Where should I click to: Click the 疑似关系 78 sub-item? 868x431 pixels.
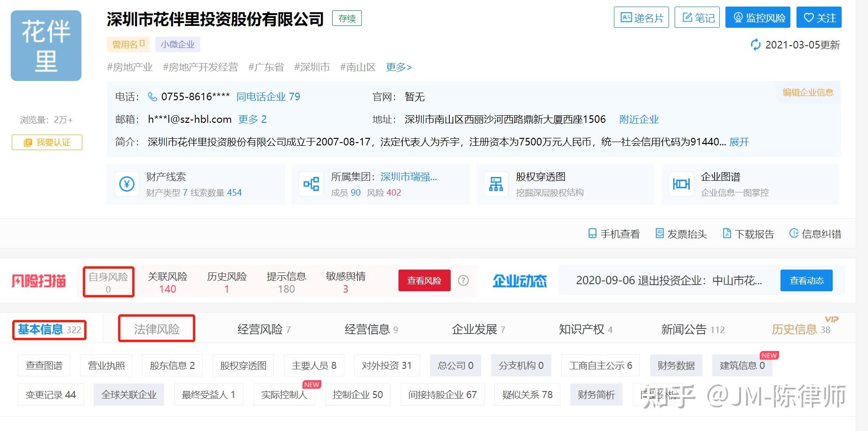(x=527, y=395)
